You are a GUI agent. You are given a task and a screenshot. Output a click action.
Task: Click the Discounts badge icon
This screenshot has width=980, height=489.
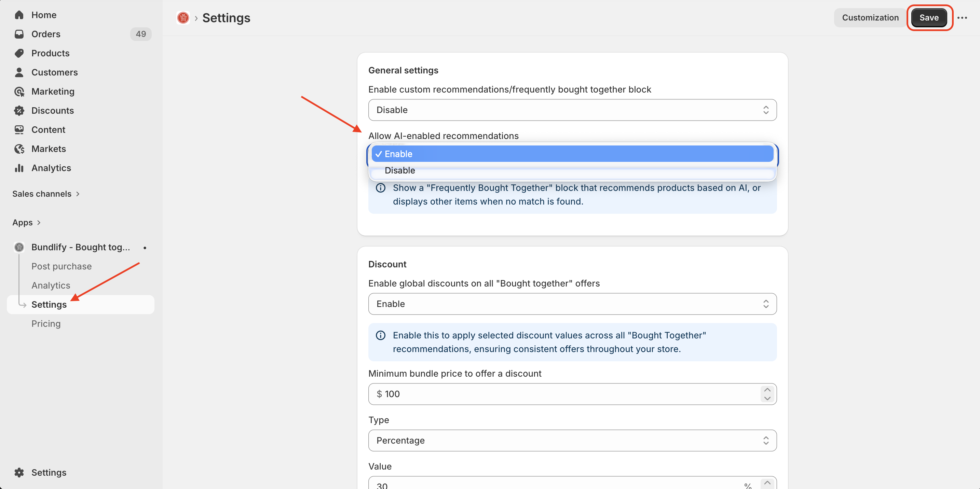[19, 111]
